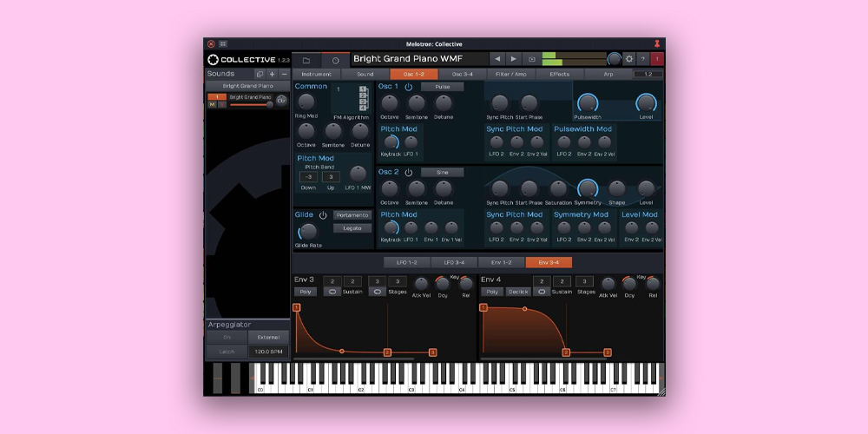Viewport: 868px width, 434px height.
Task: Toggle Env 3 stages loop icon
Action: click(378, 291)
